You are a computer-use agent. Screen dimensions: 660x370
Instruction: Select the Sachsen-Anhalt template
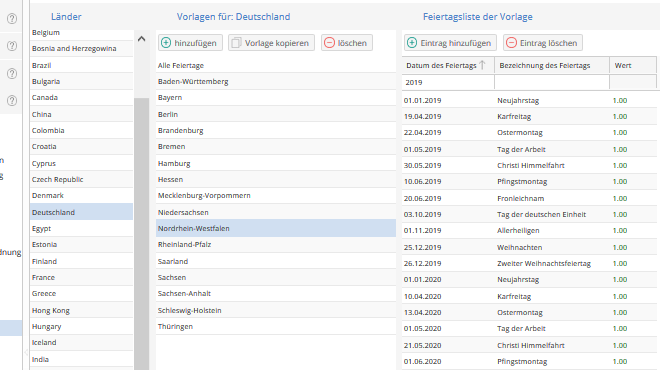[276, 293]
